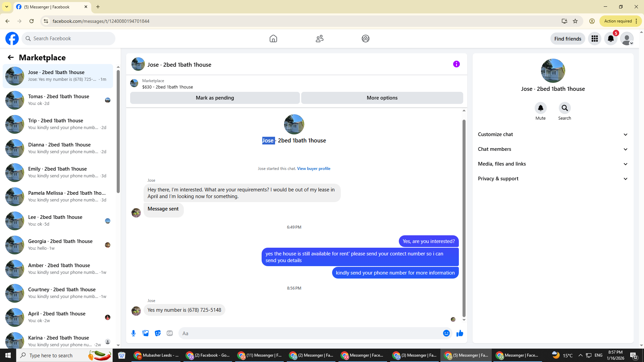Screen dimensions: 644x362
Task: Open the GIF picker icon
Action: [x=170, y=333]
